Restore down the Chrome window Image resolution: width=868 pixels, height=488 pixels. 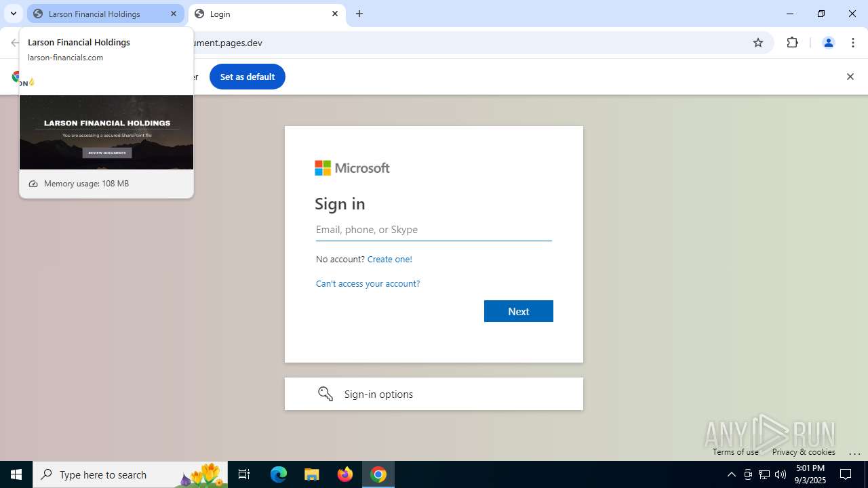821,14
